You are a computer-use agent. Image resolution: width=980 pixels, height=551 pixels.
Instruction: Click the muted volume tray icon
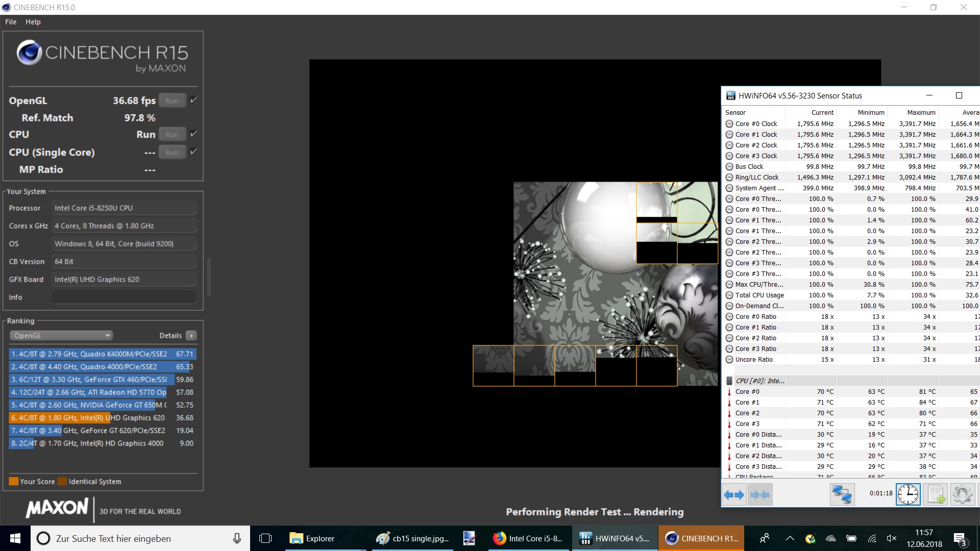point(892,538)
